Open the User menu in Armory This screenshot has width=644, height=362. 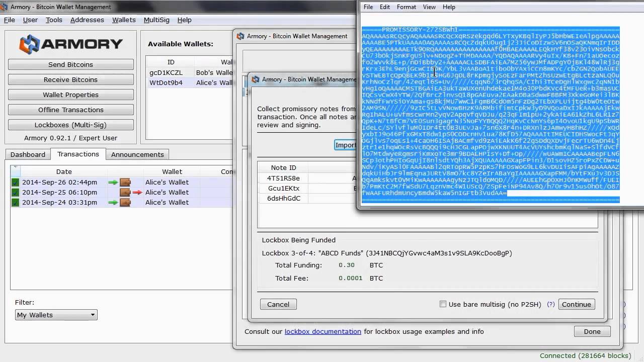pos(30,20)
